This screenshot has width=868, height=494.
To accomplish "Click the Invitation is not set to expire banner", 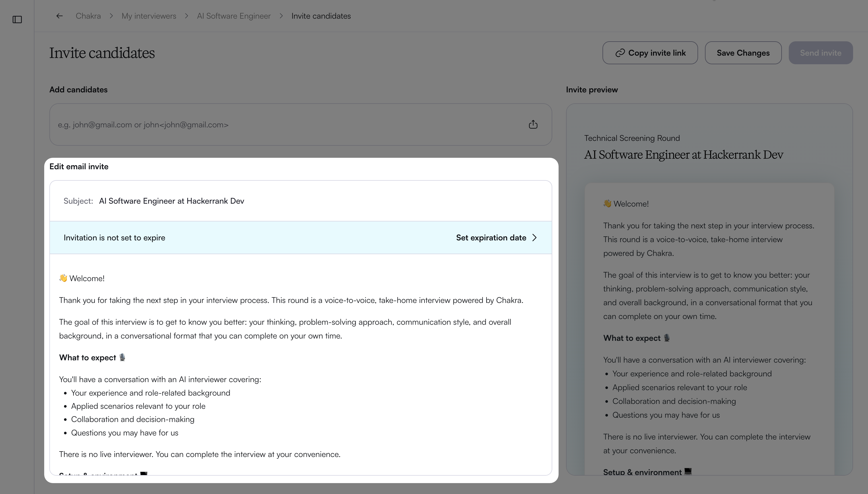I will point(301,238).
